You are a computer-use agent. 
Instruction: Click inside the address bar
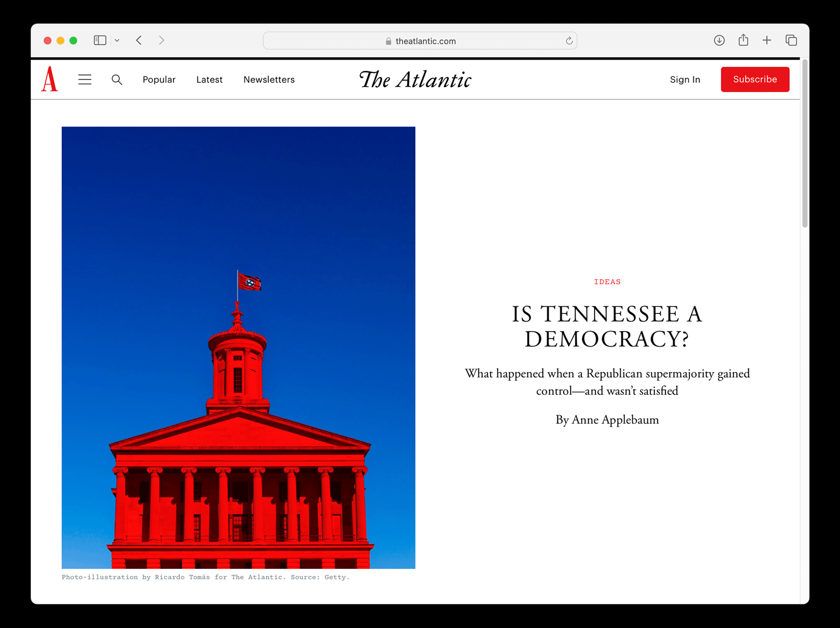pos(420,41)
